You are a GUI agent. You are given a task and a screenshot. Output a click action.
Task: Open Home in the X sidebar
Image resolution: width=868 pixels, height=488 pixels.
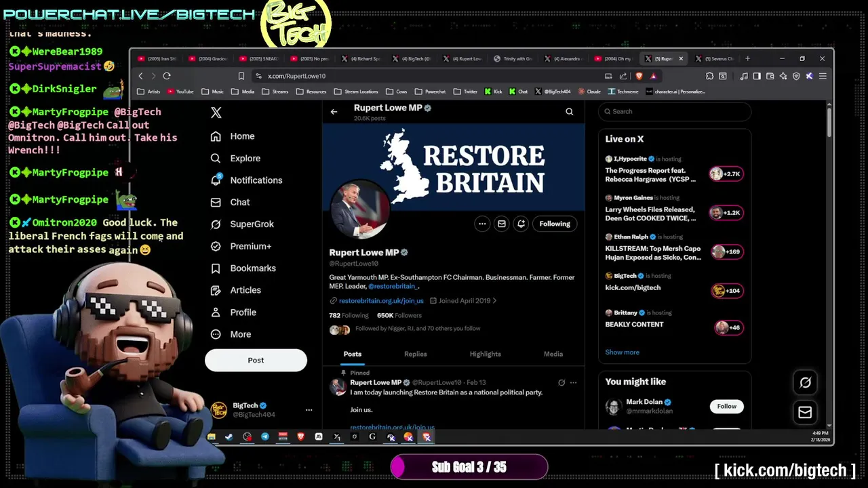(x=233, y=136)
